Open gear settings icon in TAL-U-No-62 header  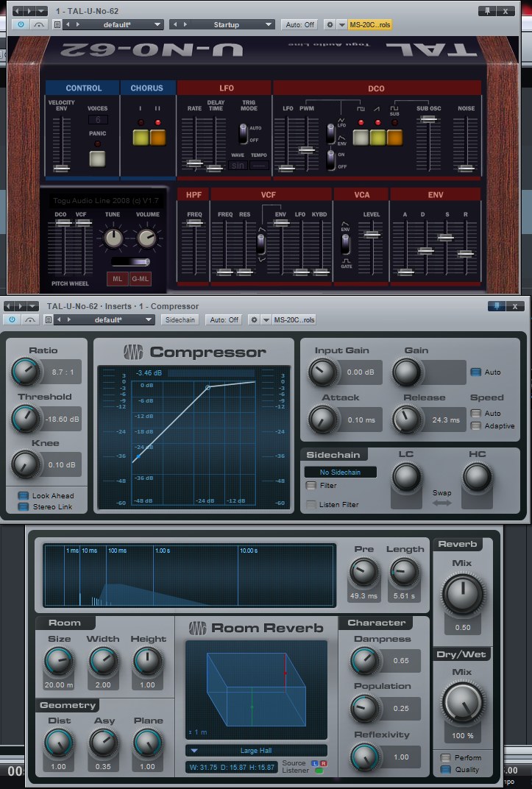(x=330, y=24)
